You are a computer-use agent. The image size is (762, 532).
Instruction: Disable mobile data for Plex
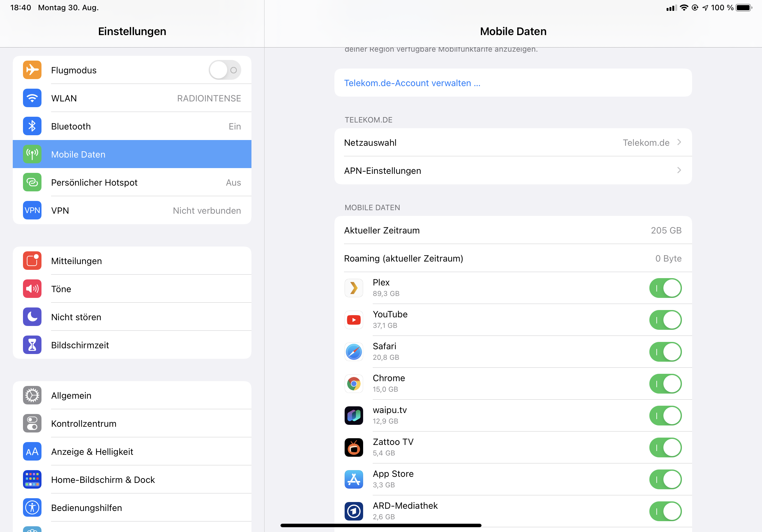coord(665,288)
